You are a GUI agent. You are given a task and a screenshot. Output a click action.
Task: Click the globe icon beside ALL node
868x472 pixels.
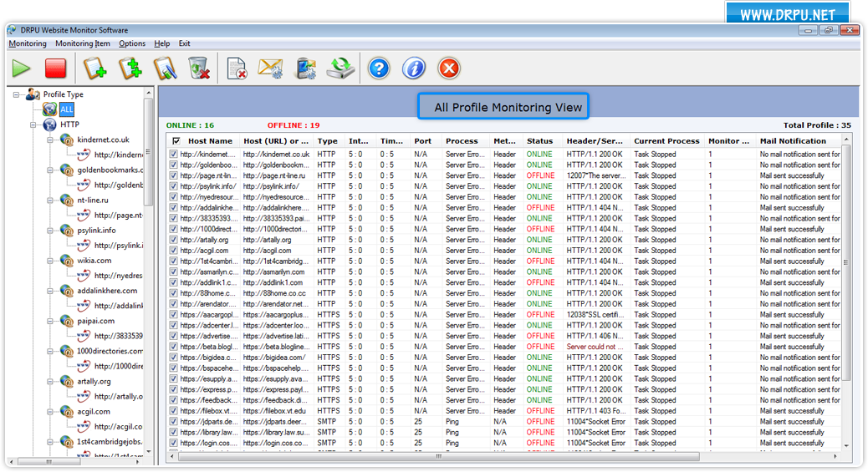[50, 109]
